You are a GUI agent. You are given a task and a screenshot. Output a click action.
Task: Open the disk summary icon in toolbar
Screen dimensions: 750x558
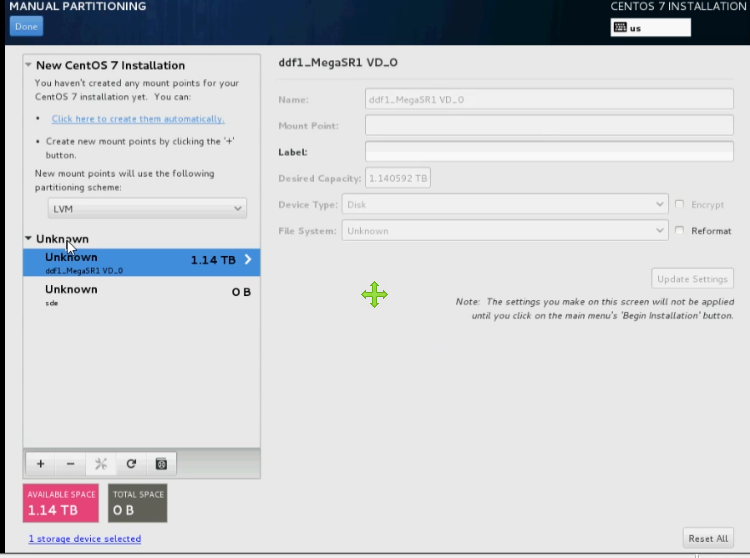tap(161, 464)
